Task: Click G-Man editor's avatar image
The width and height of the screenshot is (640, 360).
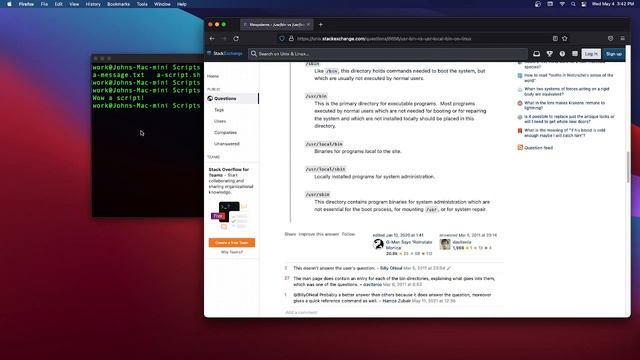Action: 378,244
